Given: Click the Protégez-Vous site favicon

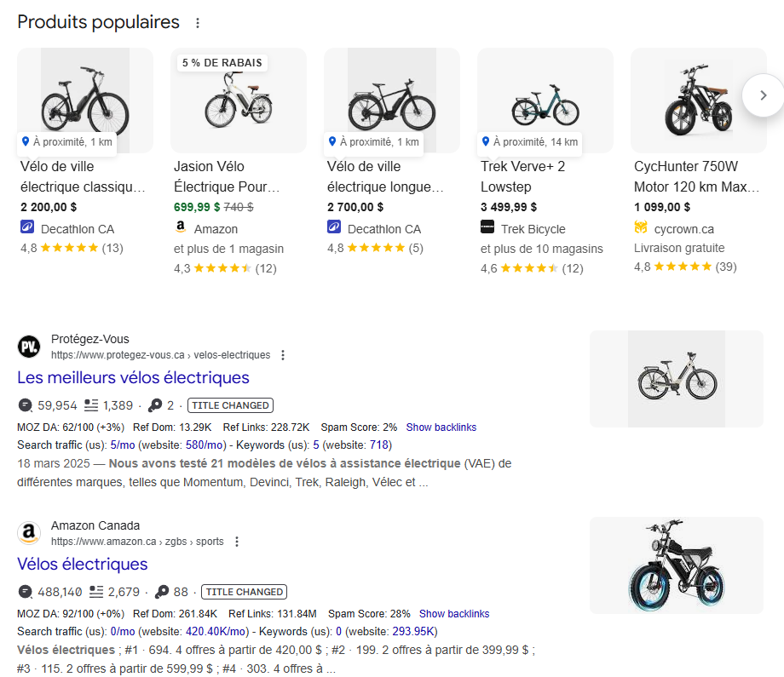Looking at the screenshot, I should coord(29,347).
